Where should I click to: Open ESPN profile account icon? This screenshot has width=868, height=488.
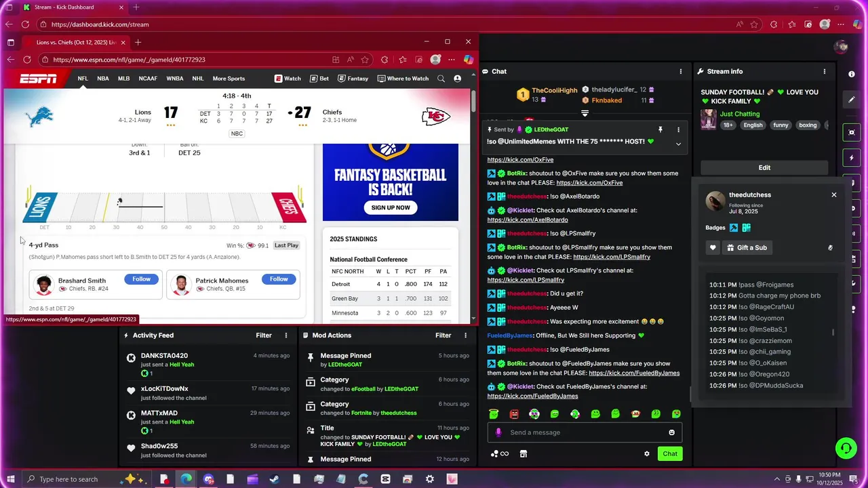point(457,79)
